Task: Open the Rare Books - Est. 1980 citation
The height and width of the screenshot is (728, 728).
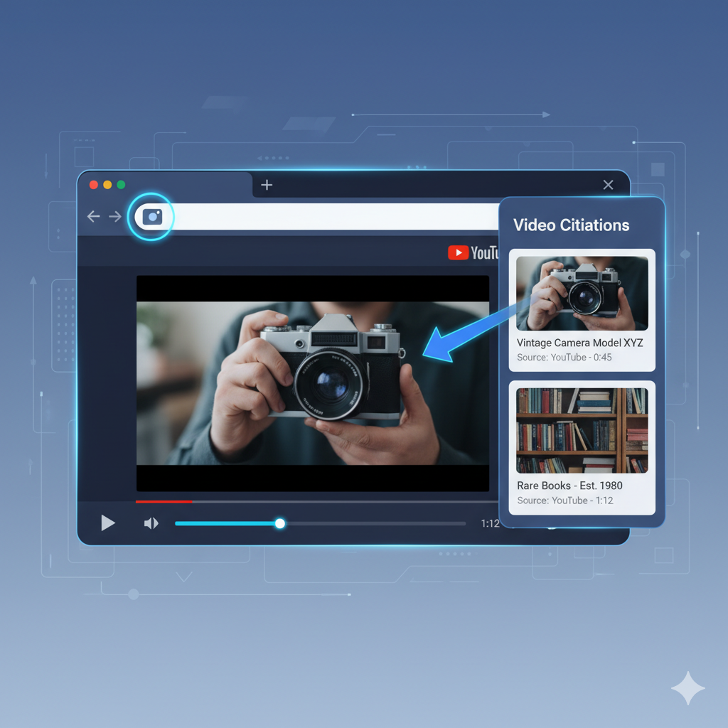Action: pos(582,448)
